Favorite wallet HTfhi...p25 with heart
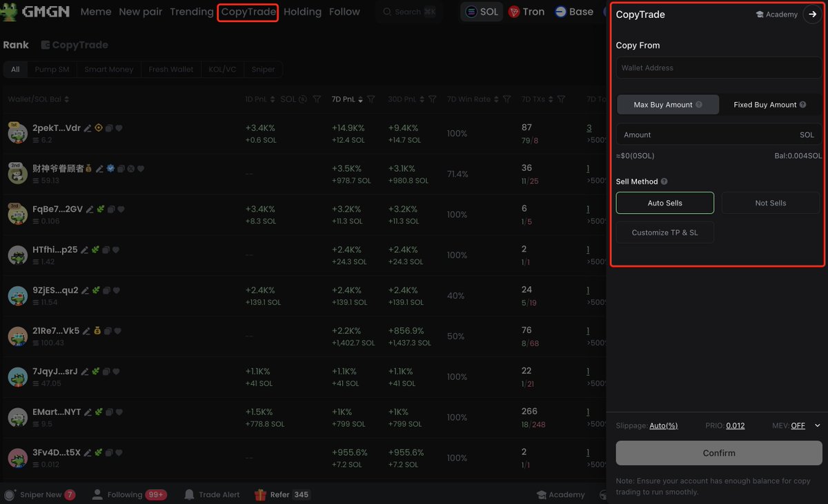Image resolution: width=828 pixels, height=504 pixels. pos(116,250)
